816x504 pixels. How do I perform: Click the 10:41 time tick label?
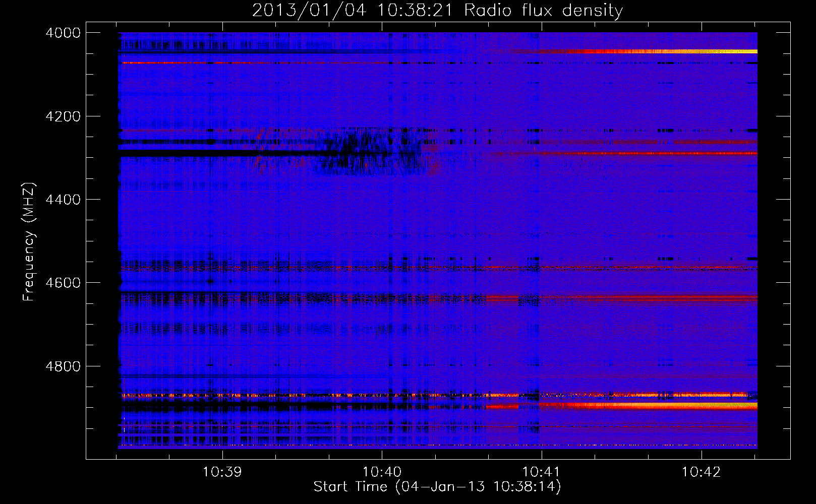(541, 472)
